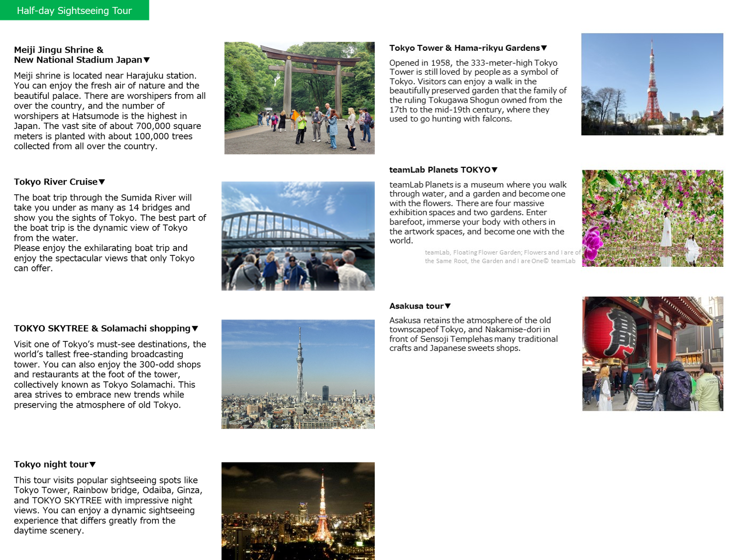
Task: View the Meiji shrine torii gate photo
Action: coord(299,98)
